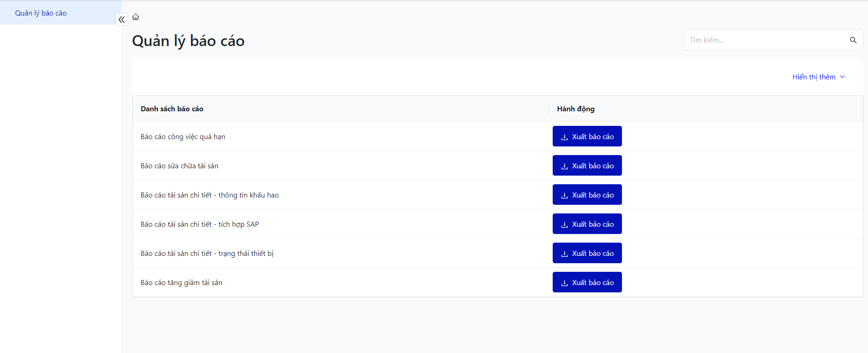The width and height of the screenshot is (868, 353).
Task: Click download icon for device status report
Action: click(565, 254)
